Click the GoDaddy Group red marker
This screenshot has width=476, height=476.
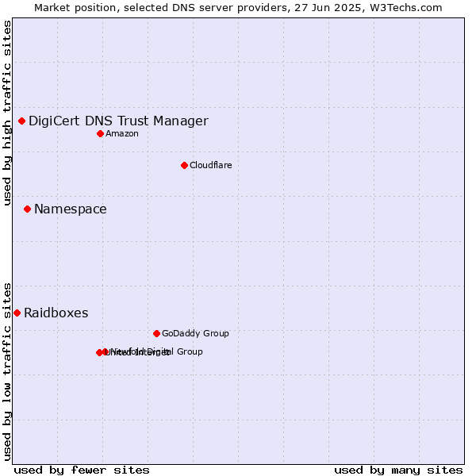point(156,334)
